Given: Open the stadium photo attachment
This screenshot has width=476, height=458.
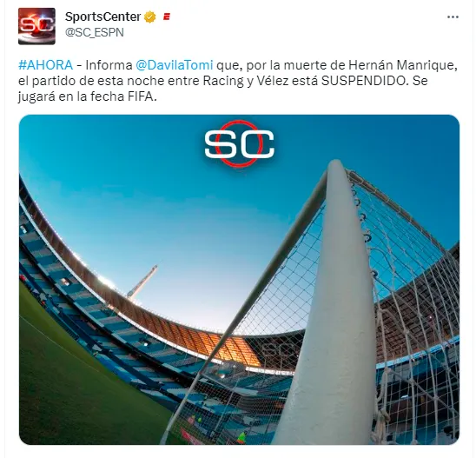Looking at the screenshot, I should tap(239, 280).
